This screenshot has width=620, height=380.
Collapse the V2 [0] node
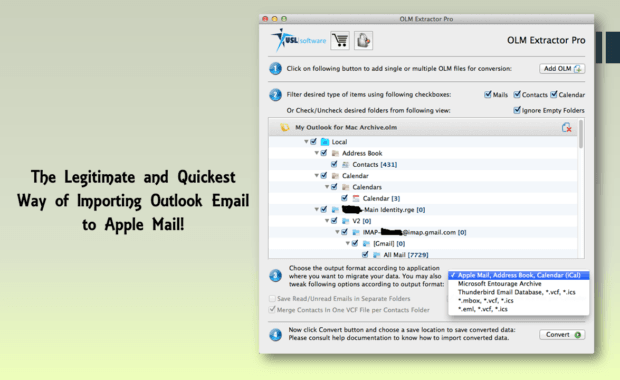[x=327, y=221]
